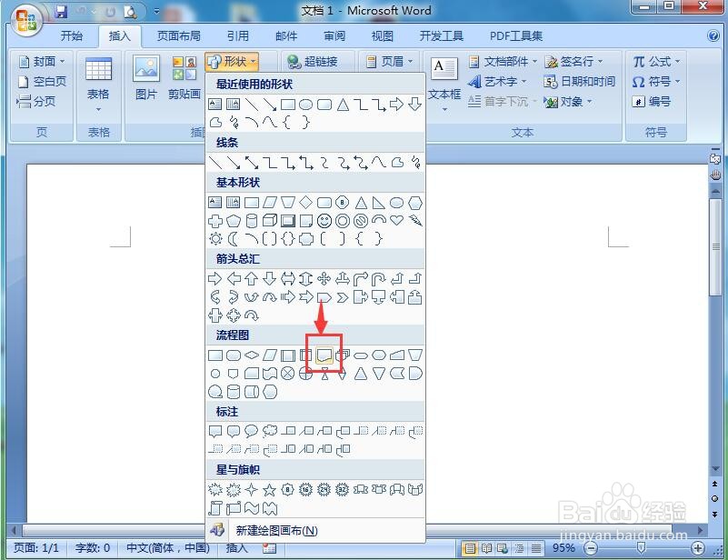Choose the cloud callout shape
Image resolution: width=728 pixels, height=560 pixels.
tap(270, 432)
